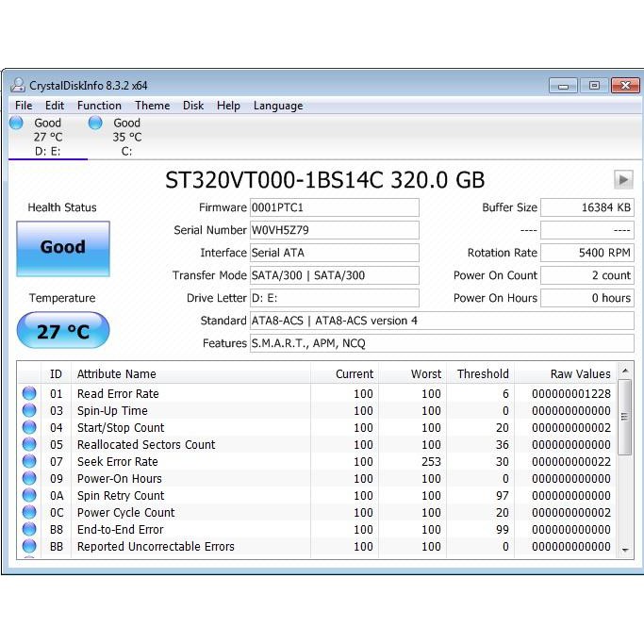The height and width of the screenshot is (644, 644).
Task: Click the 27 °C temperature button
Action: click(63, 332)
